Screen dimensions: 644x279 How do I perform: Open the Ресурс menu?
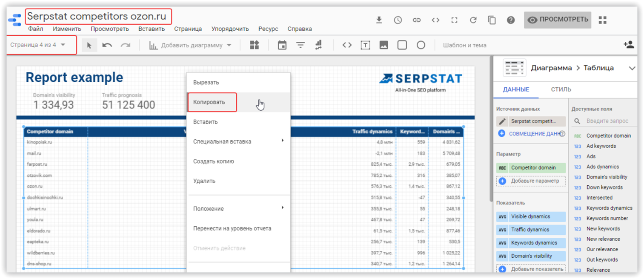click(x=268, y=29)
